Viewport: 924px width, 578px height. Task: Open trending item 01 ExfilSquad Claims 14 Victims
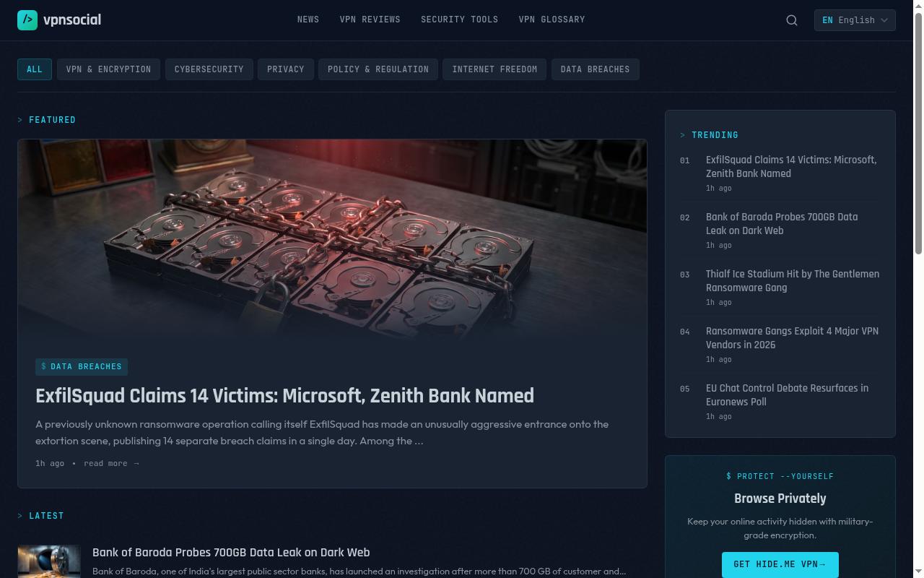point(791,167)
